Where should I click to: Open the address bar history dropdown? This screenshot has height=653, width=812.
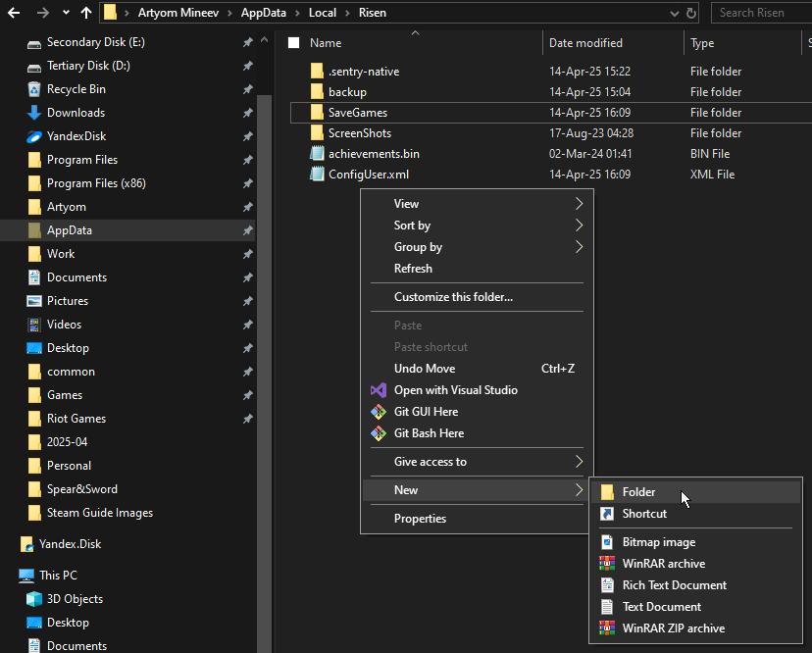pyautogui.click(x=674, y=13)
